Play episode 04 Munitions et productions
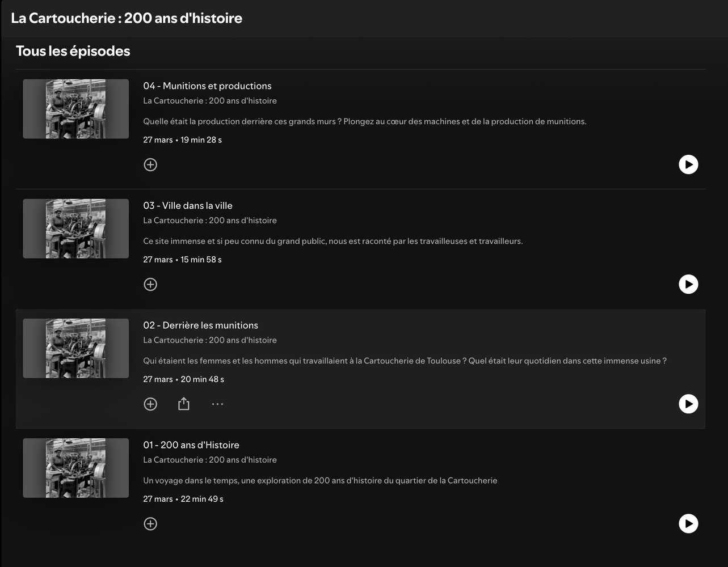The image size is (728, 567). tap(688, 164)
